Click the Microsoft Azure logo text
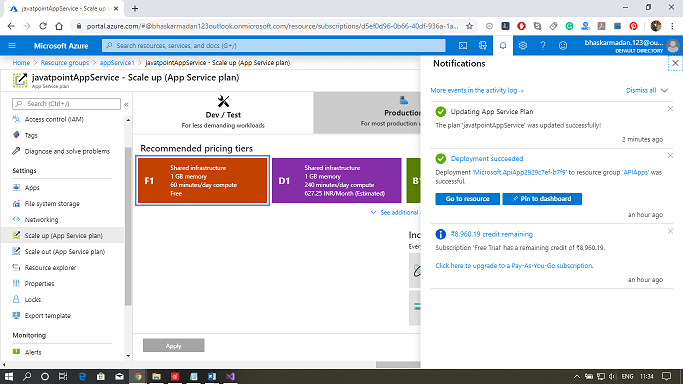This screenshot has width=683, height=384. tap(61, 46)
